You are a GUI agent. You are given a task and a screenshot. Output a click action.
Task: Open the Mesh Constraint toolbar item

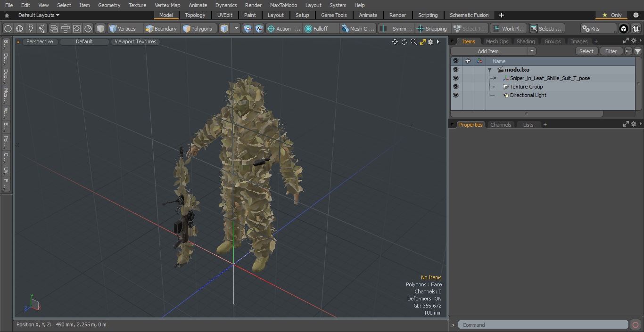point(358,29)
